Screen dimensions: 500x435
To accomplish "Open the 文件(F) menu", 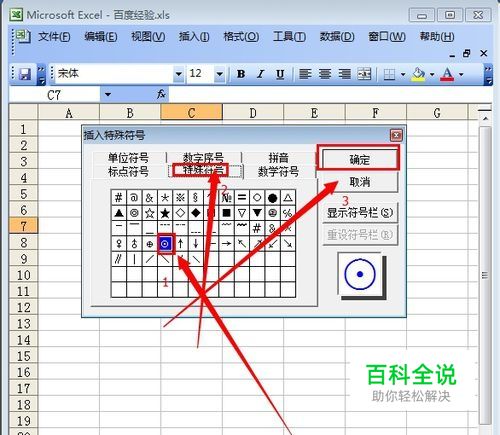I will pos(54,36).
